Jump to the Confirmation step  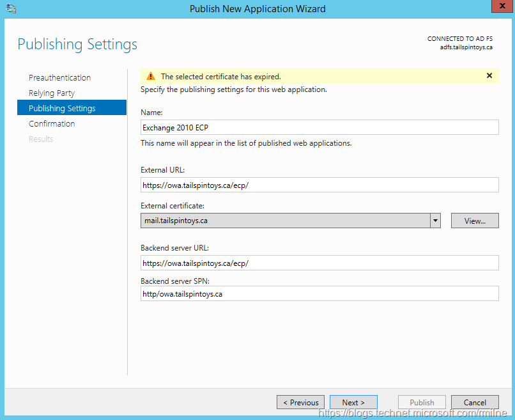point(52,123)
